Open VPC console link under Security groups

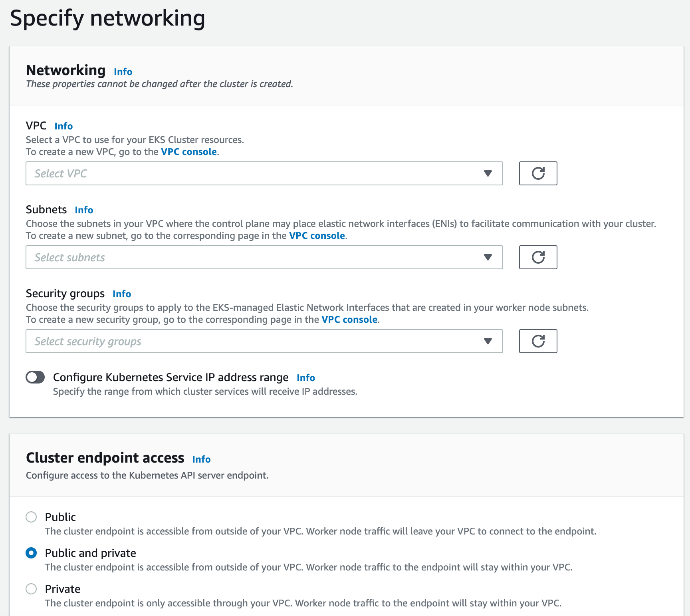(x=349, y=320)
